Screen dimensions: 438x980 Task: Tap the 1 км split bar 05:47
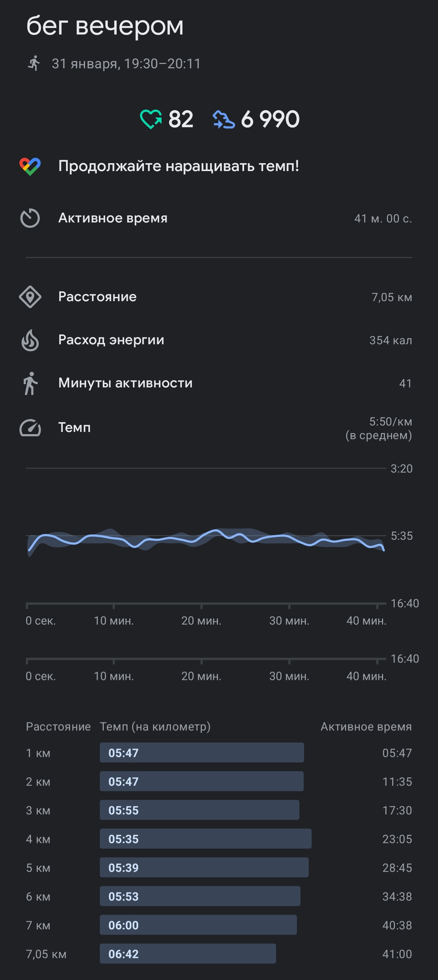click(202, 753)
